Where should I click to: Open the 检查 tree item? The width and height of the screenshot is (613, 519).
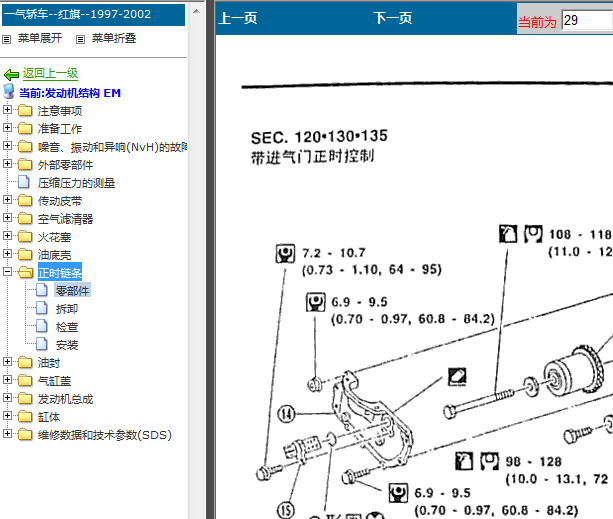[x=67, y=327]
